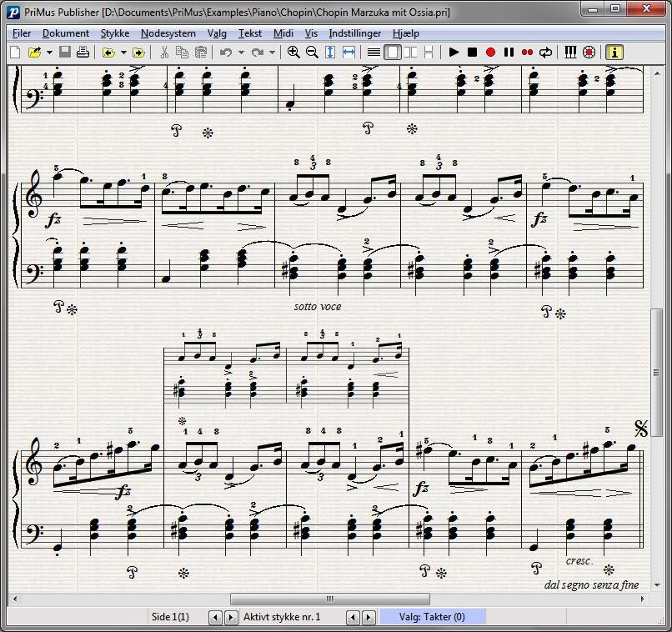The width and height of the screenshot is (672, 632).
Task: Go to the next page beside Side 1(1)
Action: [x=231, y=618]
